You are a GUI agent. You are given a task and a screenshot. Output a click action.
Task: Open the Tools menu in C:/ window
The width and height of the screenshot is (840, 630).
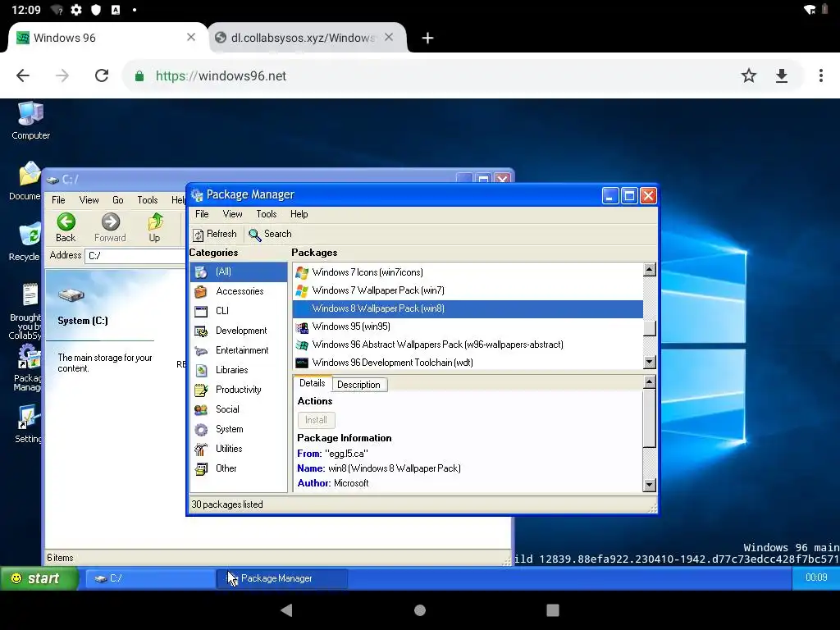pyautogui.click(x=148, y=200)
